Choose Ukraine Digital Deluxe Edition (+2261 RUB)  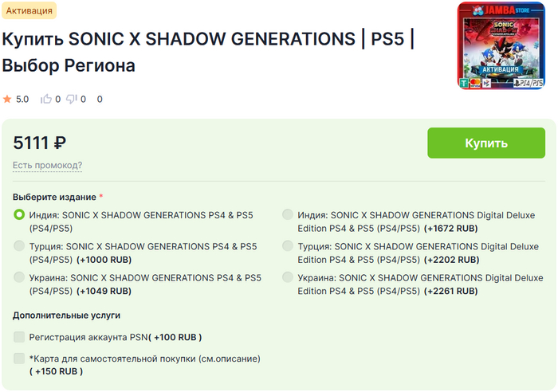[287, 278]
